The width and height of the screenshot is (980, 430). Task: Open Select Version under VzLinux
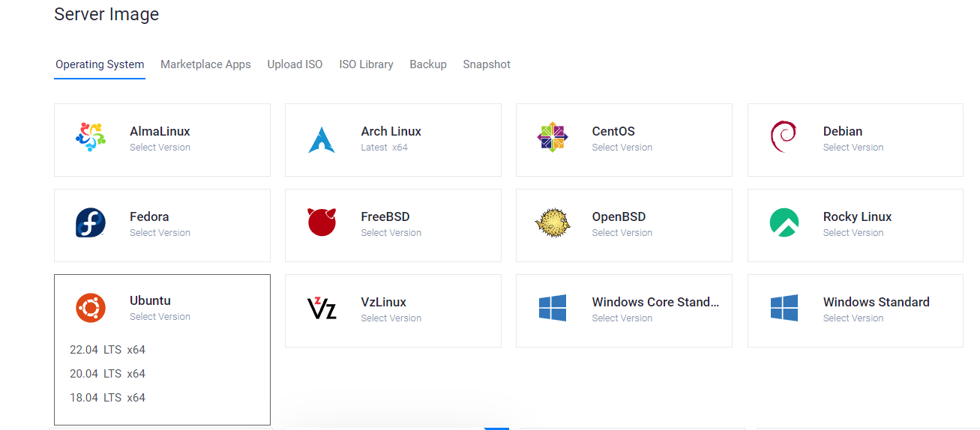[x=391, y=318]
